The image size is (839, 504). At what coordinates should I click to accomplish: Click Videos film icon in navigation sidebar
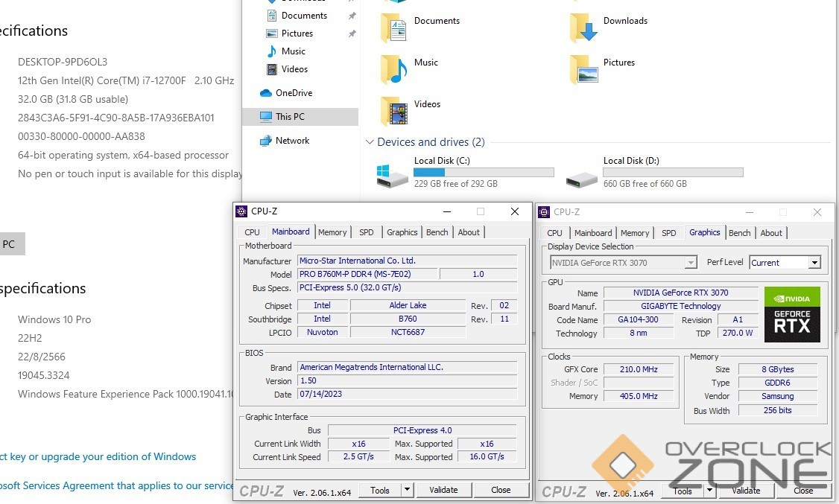click(272, 69)
